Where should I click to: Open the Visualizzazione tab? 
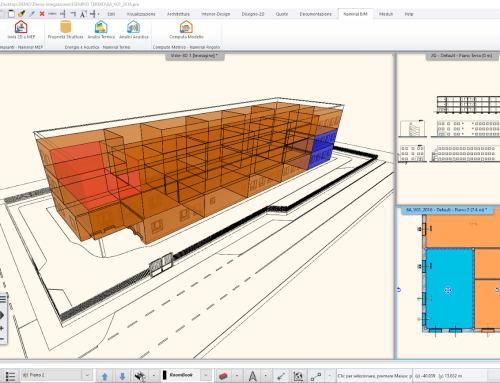click(x=141, y=14)
